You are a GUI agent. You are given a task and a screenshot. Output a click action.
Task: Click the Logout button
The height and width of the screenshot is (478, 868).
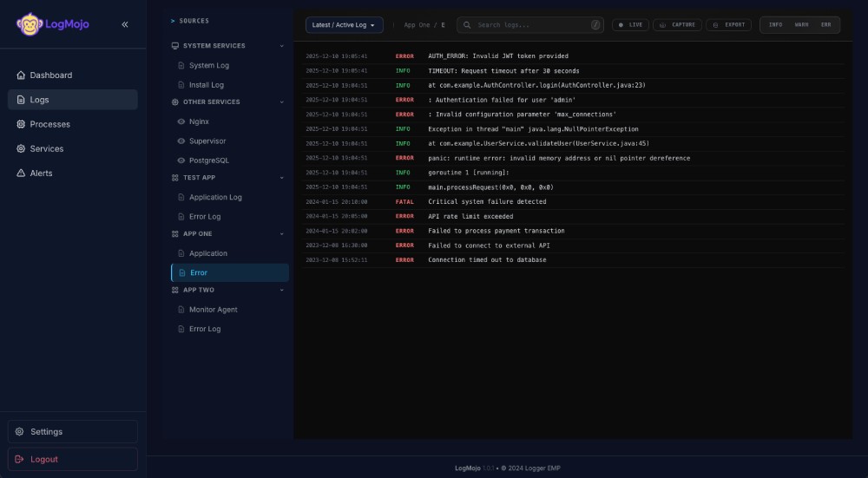pos(73,459)
